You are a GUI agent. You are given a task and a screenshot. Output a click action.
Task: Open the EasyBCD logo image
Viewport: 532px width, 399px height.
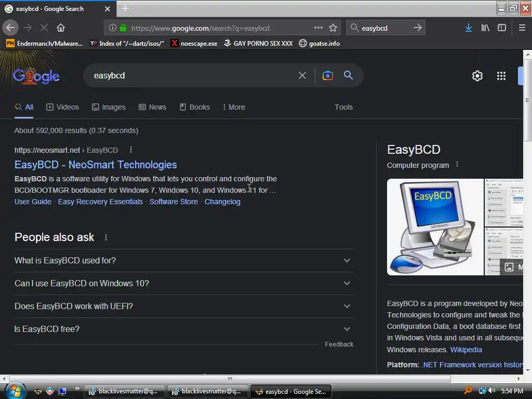click(435, 227)
